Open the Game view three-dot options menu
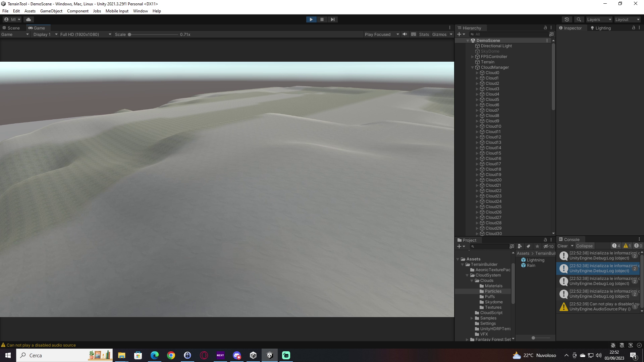The image size is (644, 362). click(x=450, y=28)
